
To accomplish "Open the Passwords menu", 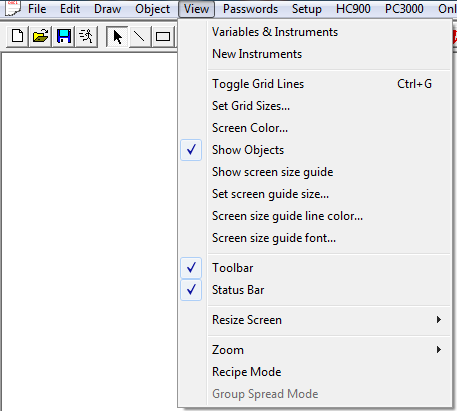I will click(x=250, y=9).
